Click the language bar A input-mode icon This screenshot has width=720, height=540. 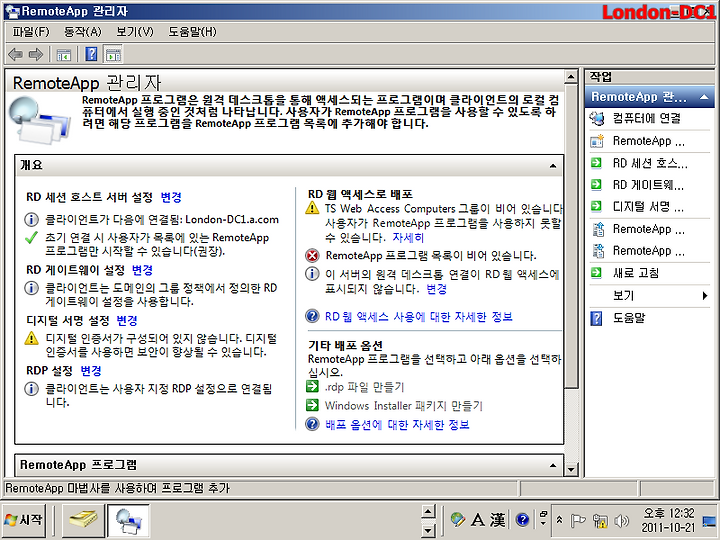point(478,520)
